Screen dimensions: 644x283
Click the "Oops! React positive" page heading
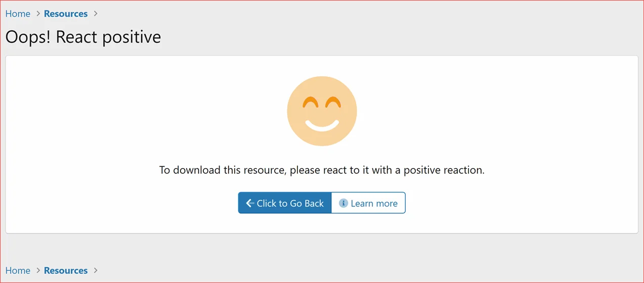[x=83, y=37]
